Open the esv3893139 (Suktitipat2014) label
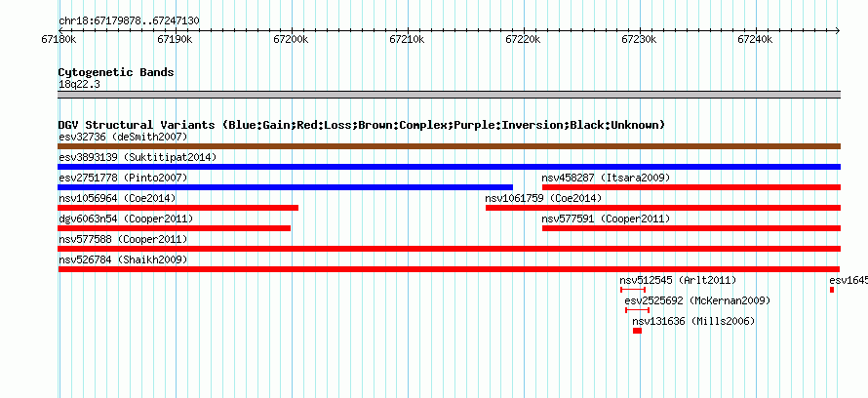This screenshot has height=398, width=868. tap(138, 157)
